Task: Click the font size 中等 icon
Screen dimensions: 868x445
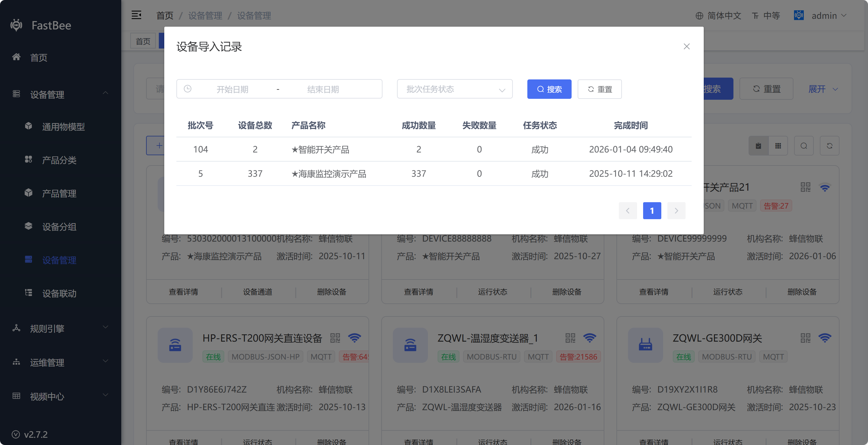Action: point(756,15)
